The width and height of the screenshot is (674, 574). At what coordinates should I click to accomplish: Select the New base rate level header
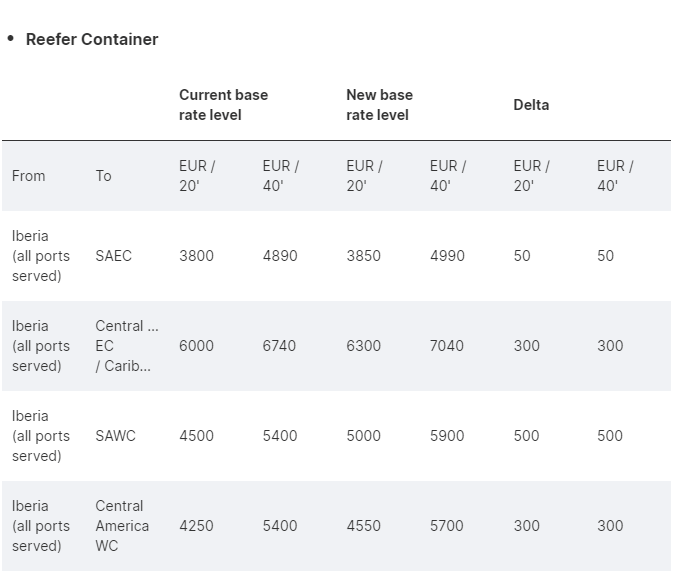(379, 105)
